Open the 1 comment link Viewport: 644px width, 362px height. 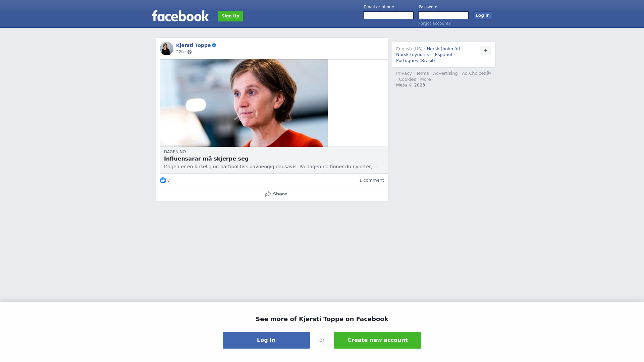coord(372,180)
